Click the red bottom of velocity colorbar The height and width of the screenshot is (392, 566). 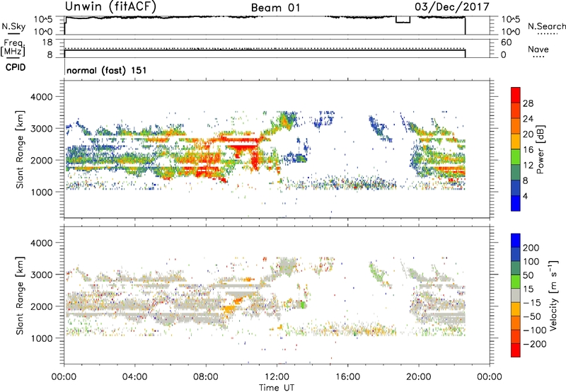(x=516, y=350)
